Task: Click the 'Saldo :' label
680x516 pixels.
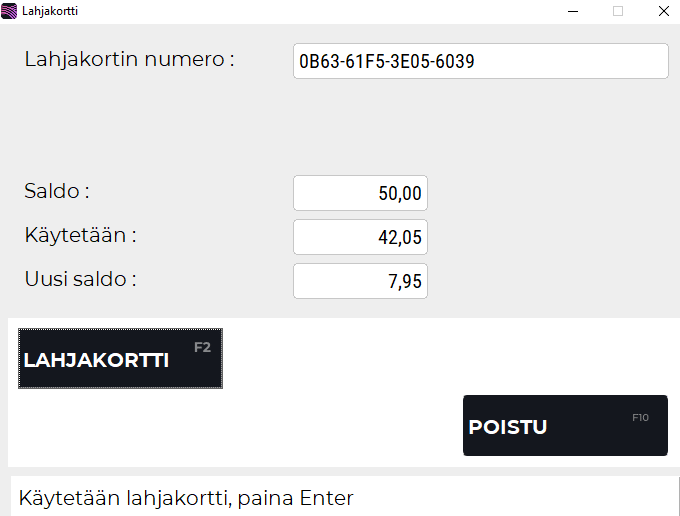Action: coord(57,190)
